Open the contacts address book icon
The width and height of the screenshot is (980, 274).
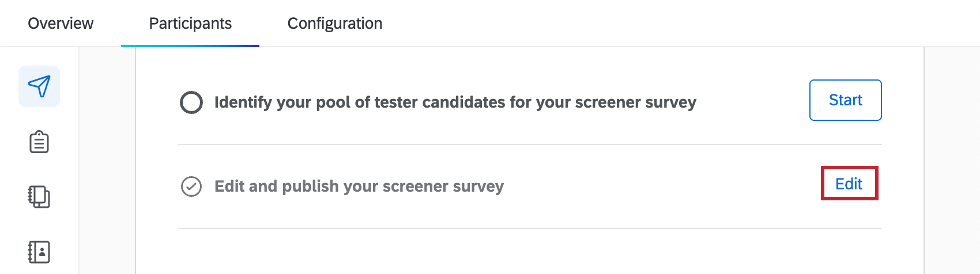[39, 252]
